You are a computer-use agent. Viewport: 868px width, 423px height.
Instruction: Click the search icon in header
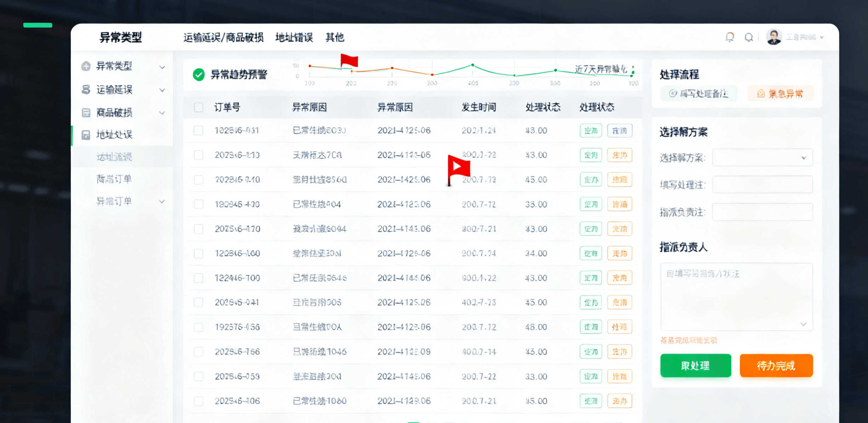click(748, 37)
